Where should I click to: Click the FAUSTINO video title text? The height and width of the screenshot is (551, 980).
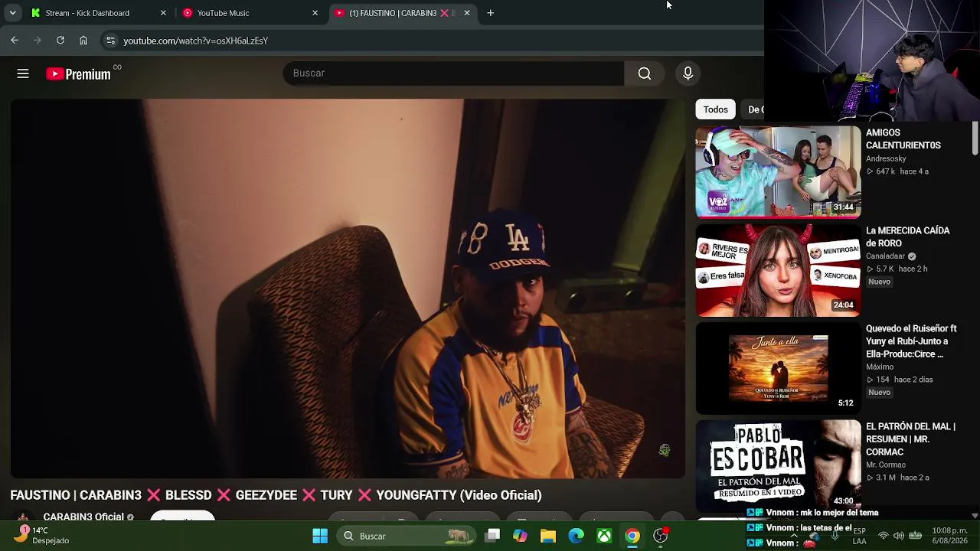coord(276,495)
